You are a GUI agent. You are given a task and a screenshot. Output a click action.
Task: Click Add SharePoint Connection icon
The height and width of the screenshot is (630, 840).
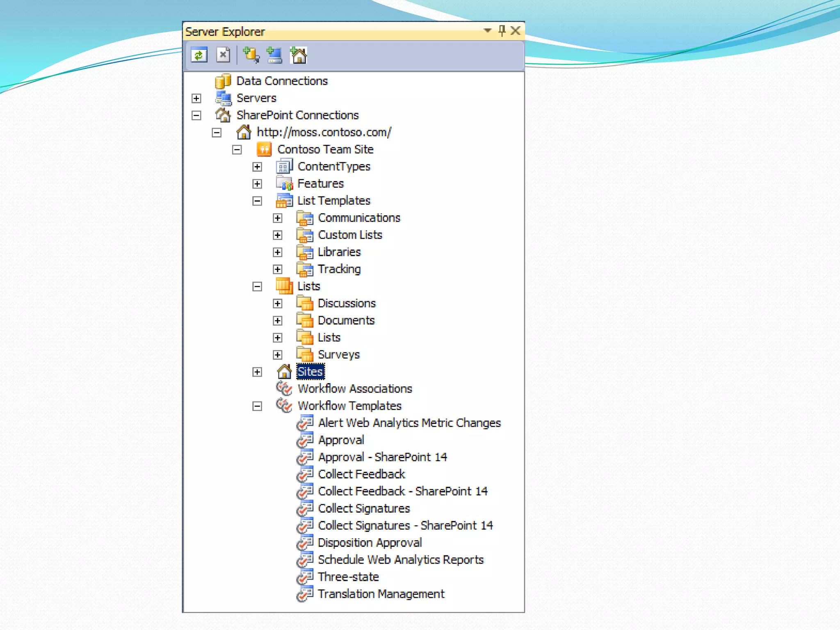pyautogui.click(x=299, y=55)
